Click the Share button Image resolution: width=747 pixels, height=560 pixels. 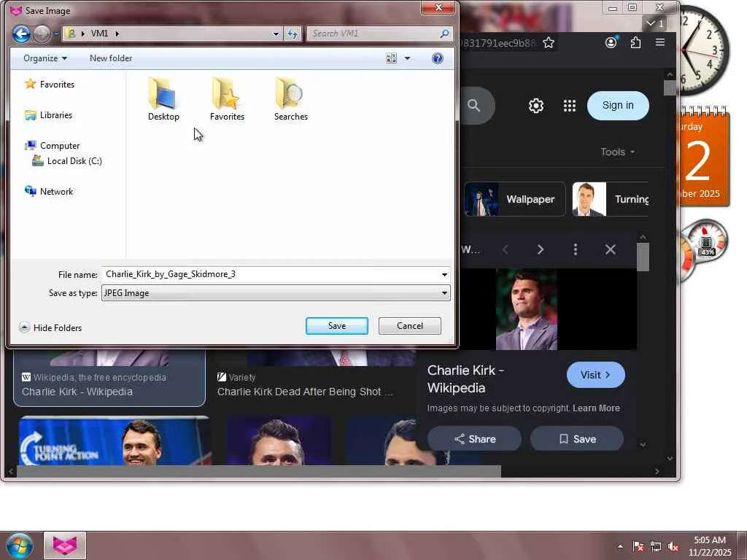pyautogui.click(x=474, y=439)
